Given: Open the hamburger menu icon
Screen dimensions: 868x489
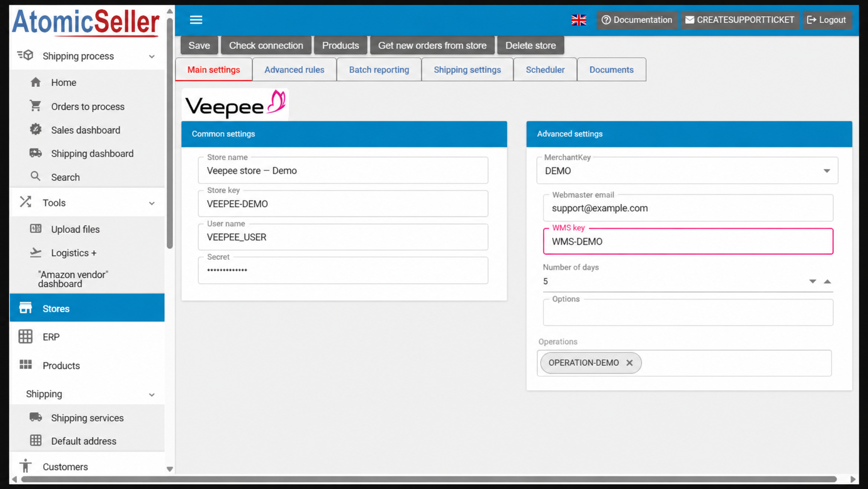Looking at the screenshot, I should (x=196, y=20).
